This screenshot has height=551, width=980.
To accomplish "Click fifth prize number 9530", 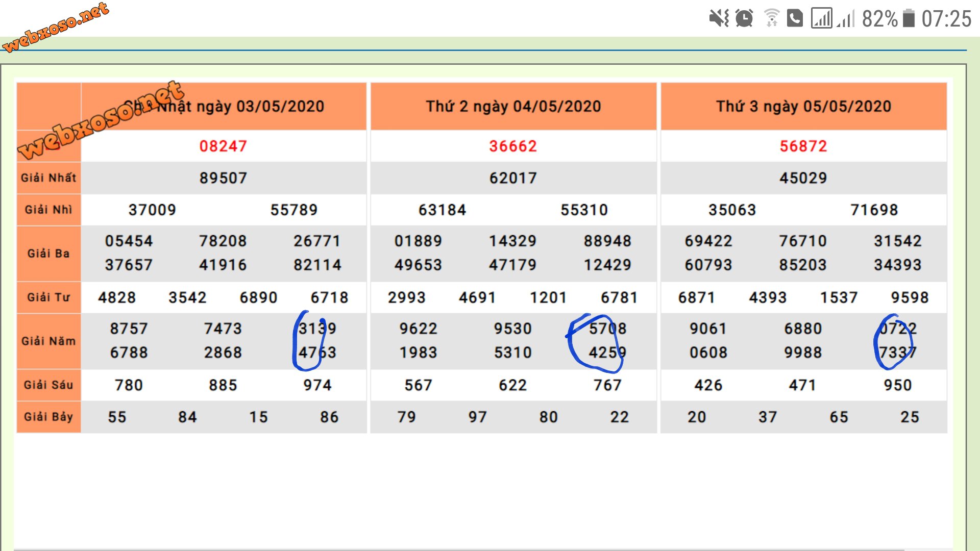I will 513,329.
